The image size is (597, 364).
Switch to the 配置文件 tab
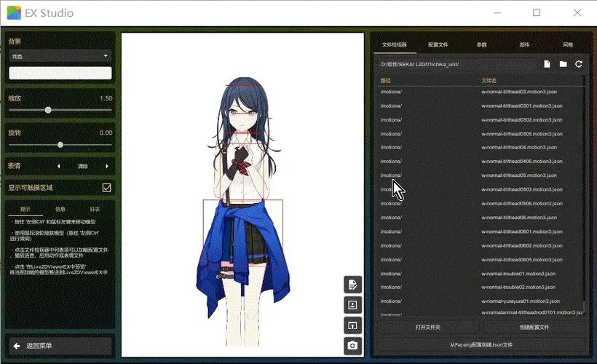click(438, 44)
